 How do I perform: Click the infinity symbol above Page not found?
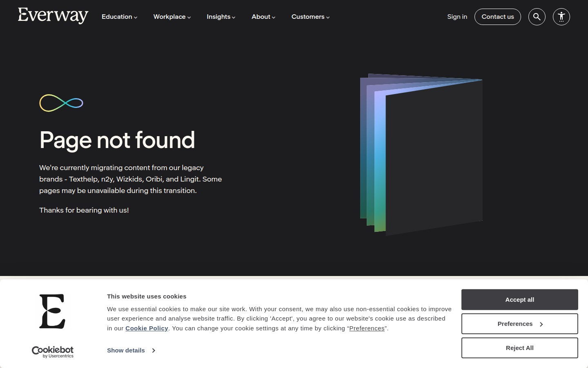(x=61, y=103)
